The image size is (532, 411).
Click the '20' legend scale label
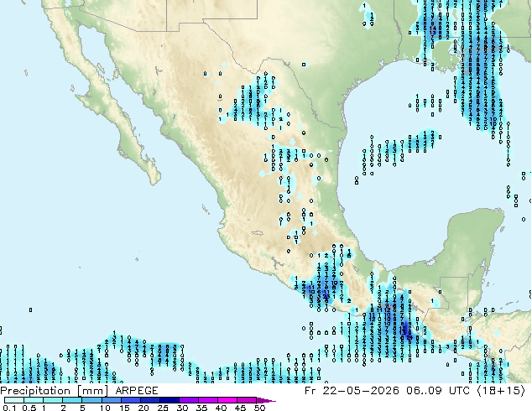click(143, 408)
